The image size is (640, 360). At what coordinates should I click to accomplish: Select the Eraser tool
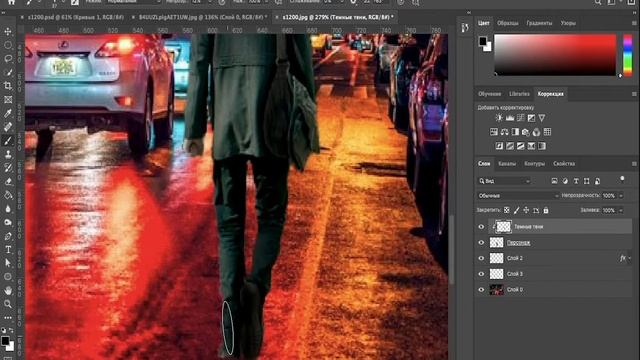click(x=8, y=182)
